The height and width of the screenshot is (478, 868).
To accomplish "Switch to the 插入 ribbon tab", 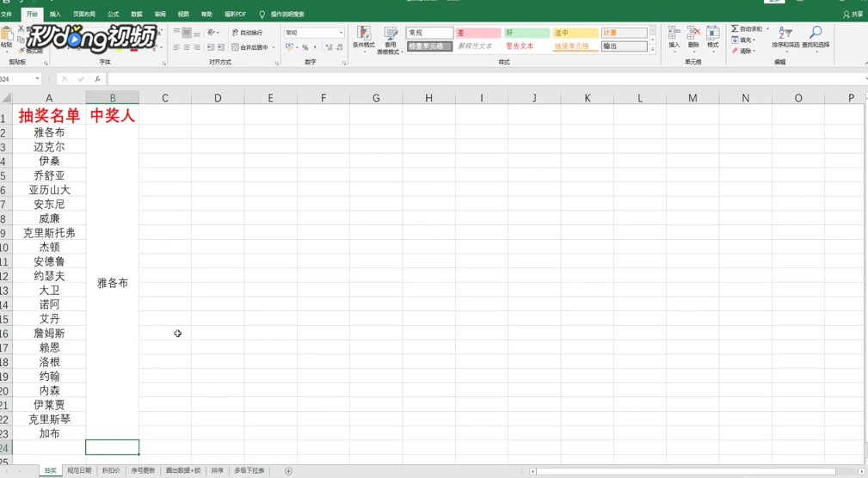I will [x=55, y=15].
